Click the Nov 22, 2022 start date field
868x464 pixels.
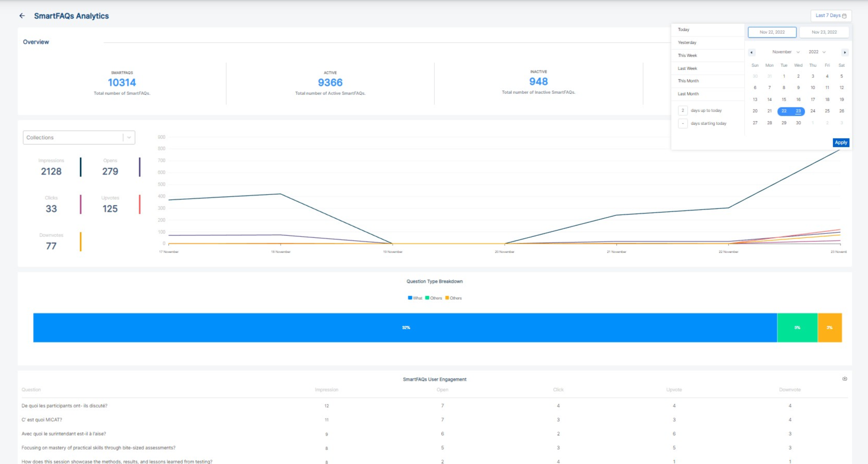(772, 32)
